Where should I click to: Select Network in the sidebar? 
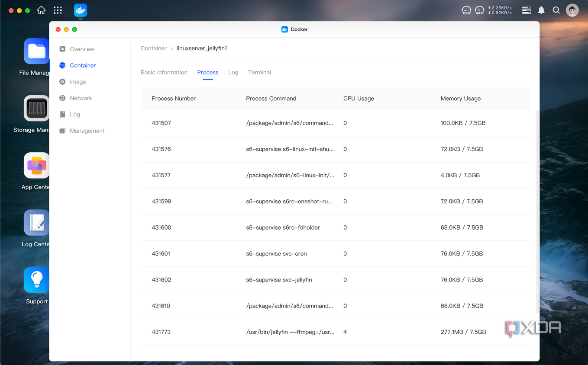(x=81, y=98)
